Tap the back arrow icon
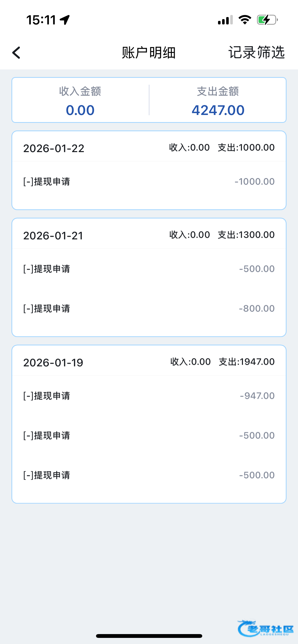The width and height of the screenshot is (298, 644). 17,53
